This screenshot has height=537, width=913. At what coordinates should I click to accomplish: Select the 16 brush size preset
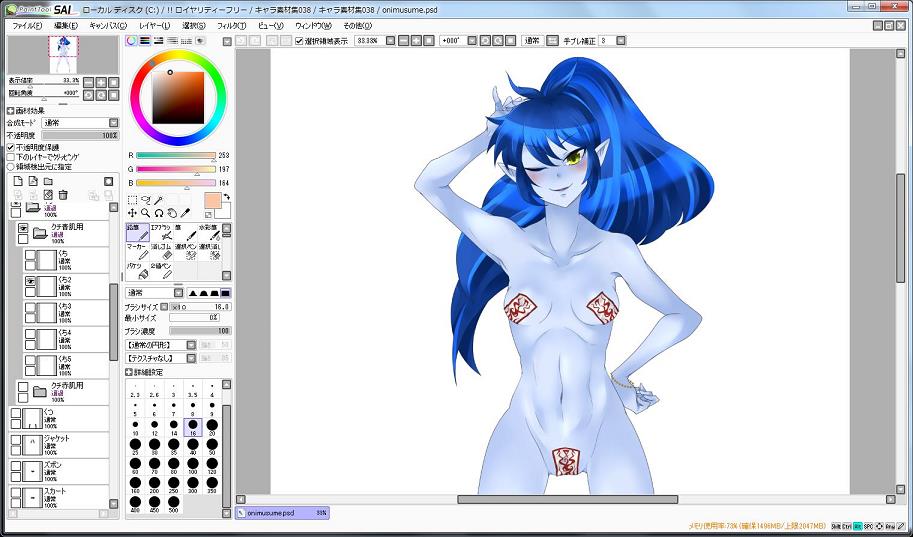coord(193,425)
